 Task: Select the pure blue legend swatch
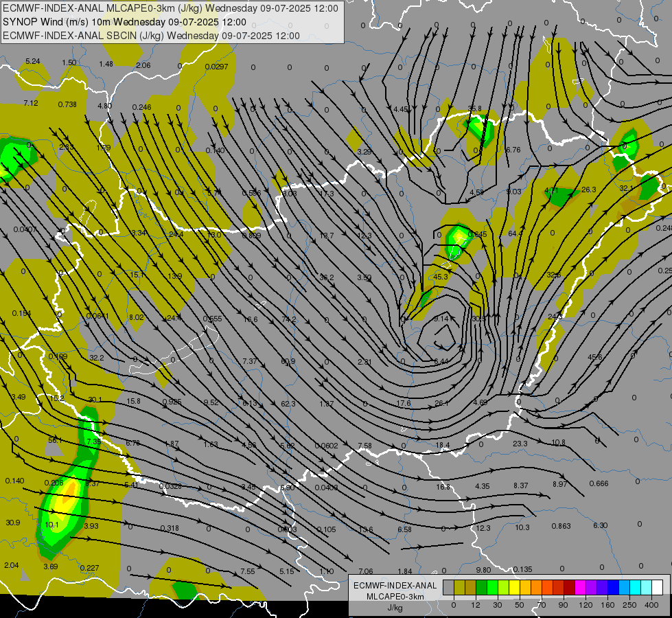point(613,587)
